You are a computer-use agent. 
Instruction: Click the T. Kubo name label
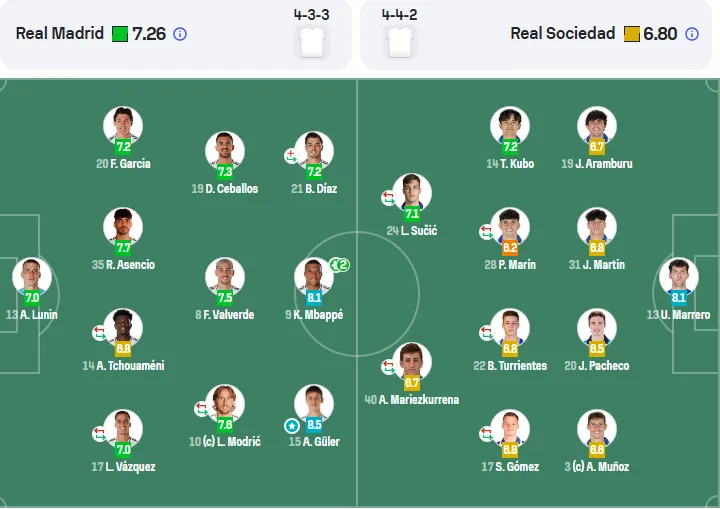[x=510, y=164]
